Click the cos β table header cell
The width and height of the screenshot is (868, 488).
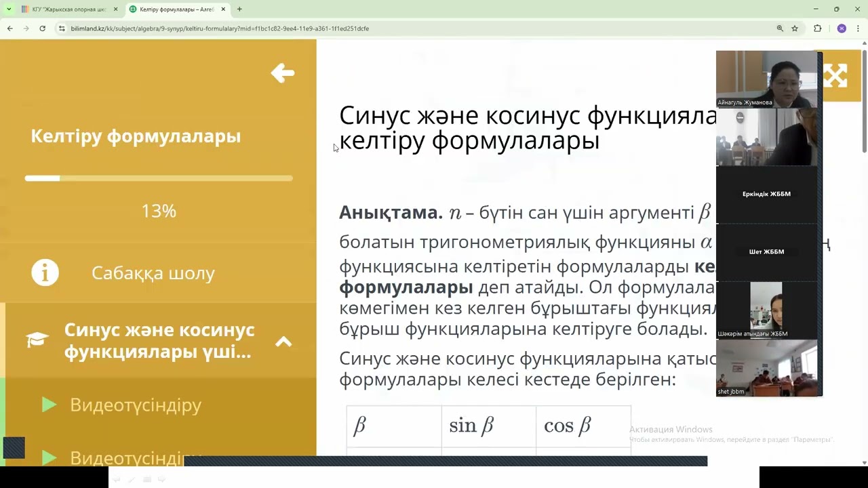click(583, 426)
